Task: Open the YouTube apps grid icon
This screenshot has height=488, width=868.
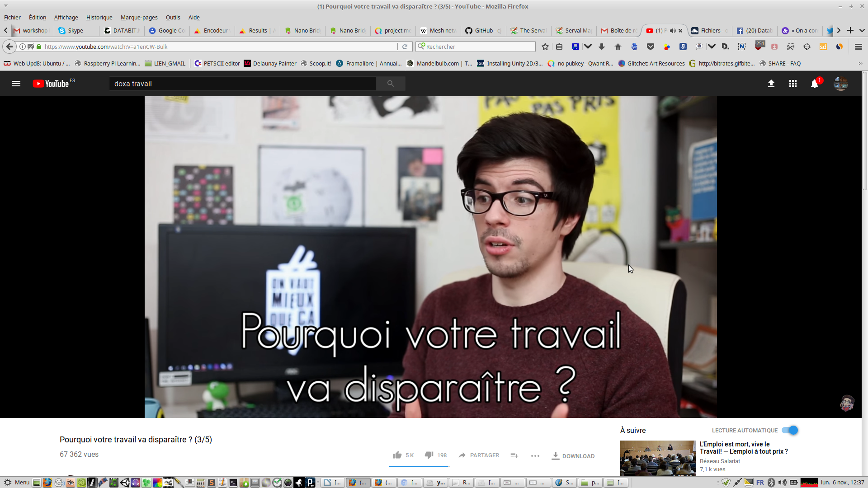Action: point(793,84)
